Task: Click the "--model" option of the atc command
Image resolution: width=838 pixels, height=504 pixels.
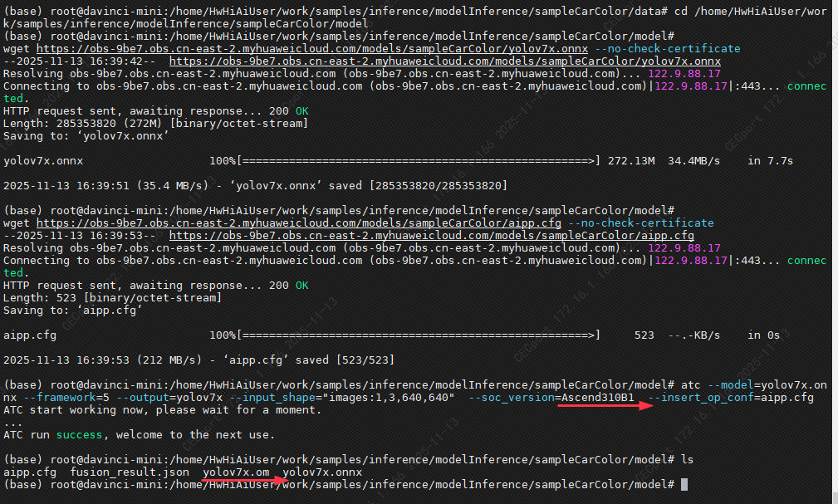Action: [x=731, y=384]
